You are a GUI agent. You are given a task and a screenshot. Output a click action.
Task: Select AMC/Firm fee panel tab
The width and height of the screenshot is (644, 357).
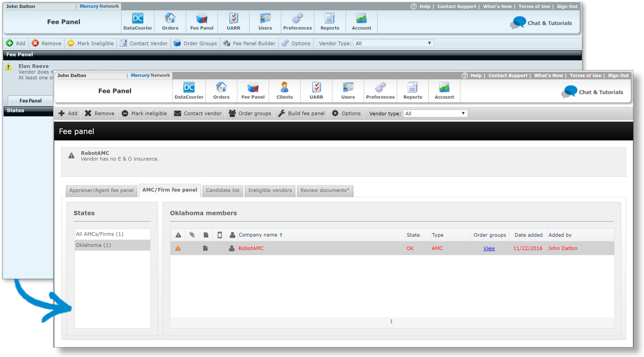170,190
